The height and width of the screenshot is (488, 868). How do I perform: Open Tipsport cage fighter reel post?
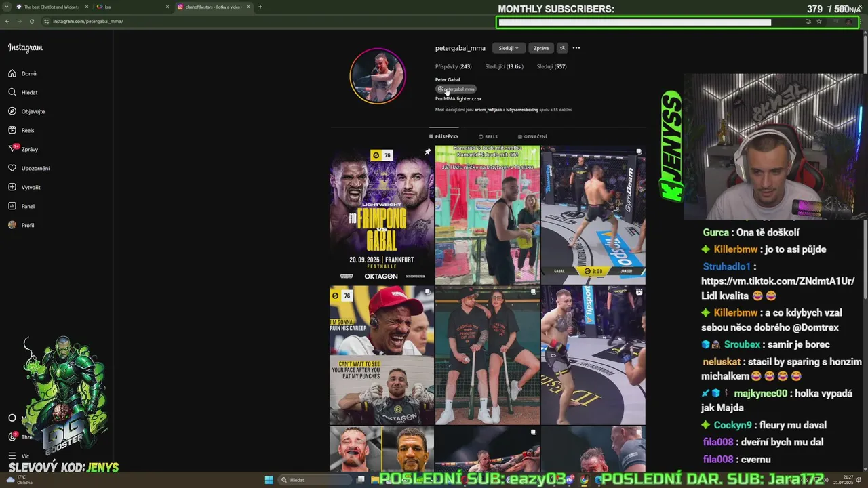point(593,355)
